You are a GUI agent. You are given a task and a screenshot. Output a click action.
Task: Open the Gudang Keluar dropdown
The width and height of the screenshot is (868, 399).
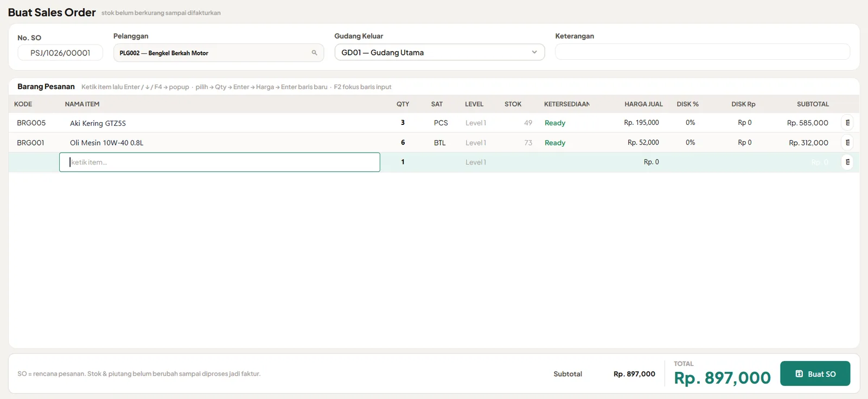(439, 53)
